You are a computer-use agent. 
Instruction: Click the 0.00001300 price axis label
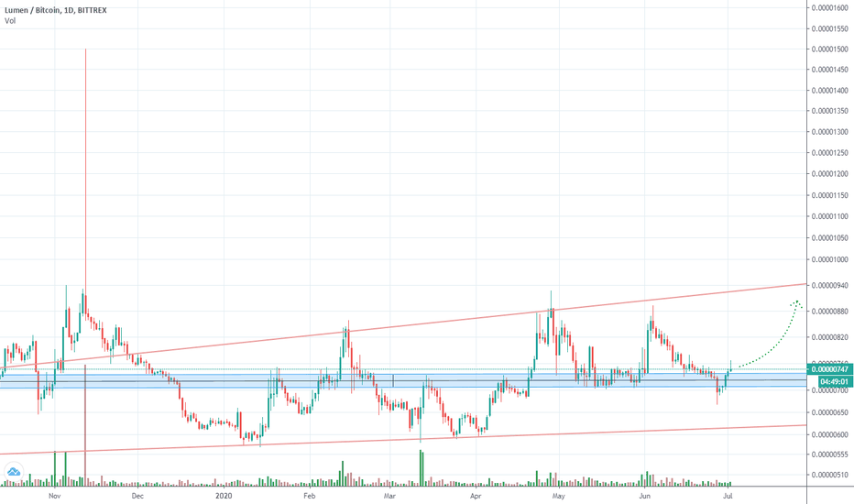coord(829,132)
